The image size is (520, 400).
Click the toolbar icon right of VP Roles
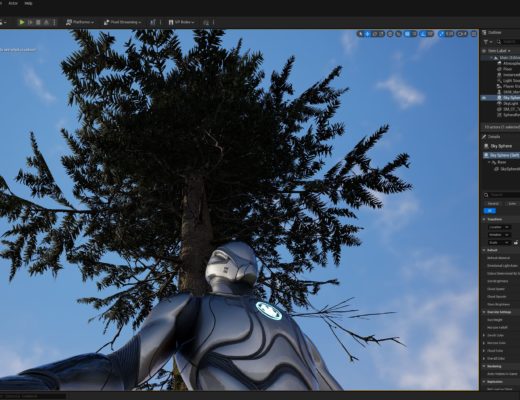206,22
